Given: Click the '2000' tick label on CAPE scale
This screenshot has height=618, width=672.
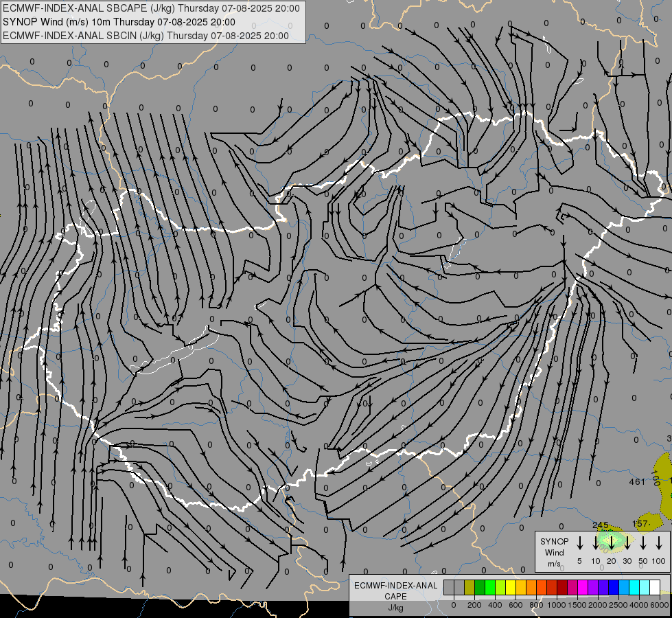Looking at the screenshot, I should pyautogui.click(x=598, y=605).
